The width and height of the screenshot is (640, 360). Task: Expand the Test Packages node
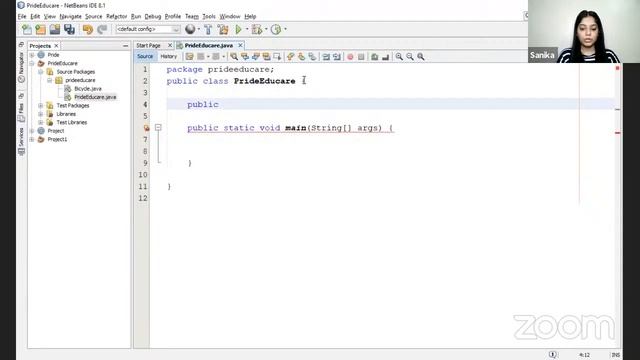pyautogui.click(x=41, y=106)
